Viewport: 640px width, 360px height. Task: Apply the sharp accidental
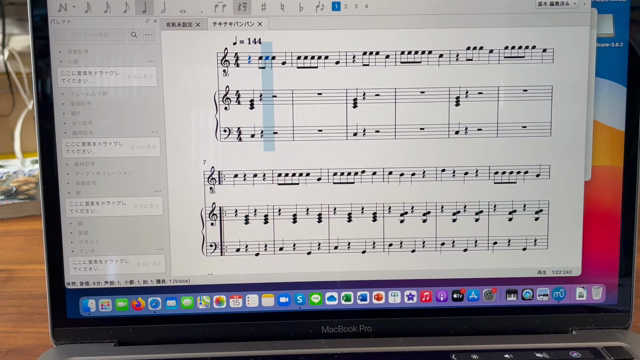pyautogui.click(x=264, y=7)
